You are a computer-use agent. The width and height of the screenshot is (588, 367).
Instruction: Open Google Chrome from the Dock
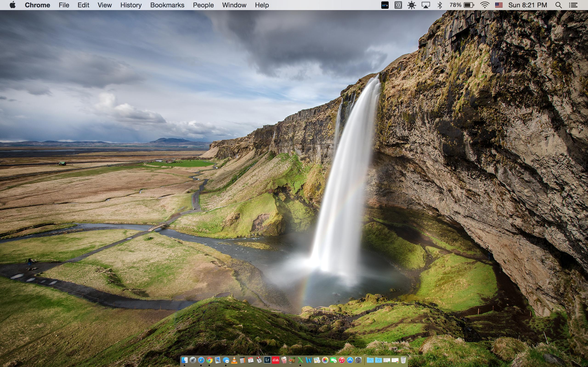tap(209, 360)
